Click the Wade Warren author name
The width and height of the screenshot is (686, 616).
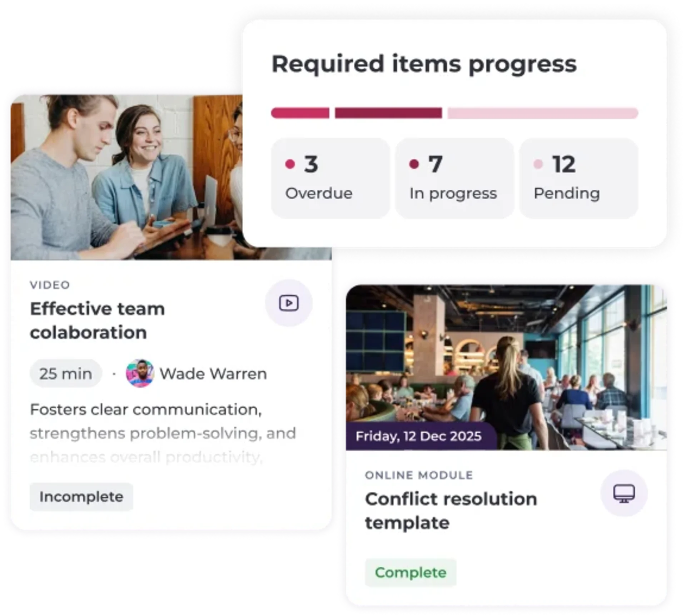tap(213, 374)
